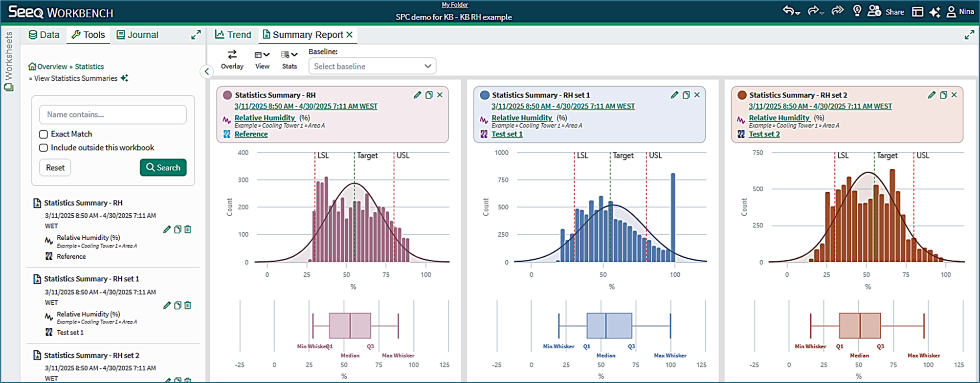Close the Summary Report tab
Viewport: 980px width, 383px height.
click(349, 35)
